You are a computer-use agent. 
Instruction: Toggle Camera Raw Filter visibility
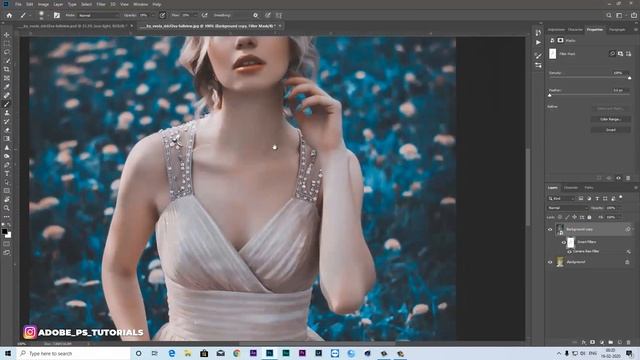click(x=569, y=251)
